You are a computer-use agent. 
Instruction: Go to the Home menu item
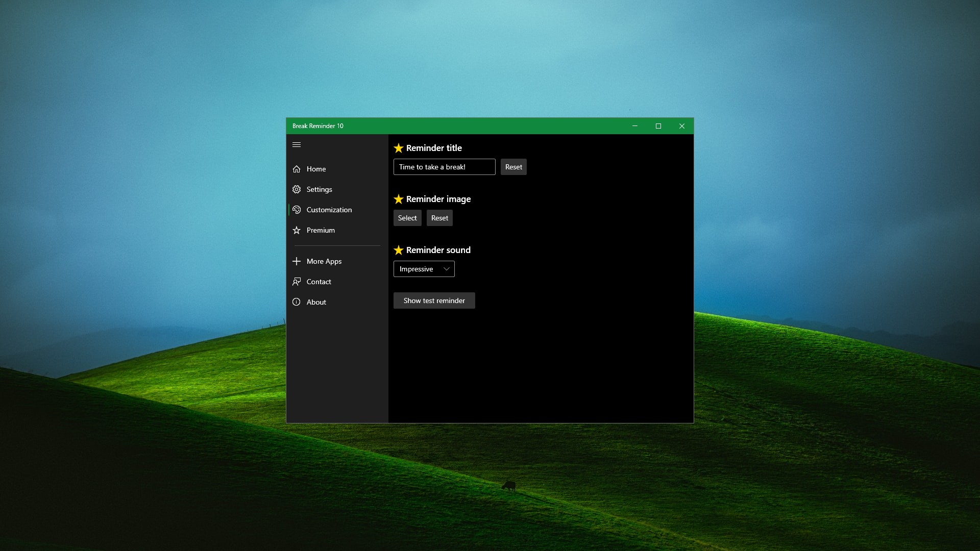click(x=316, y=169)
